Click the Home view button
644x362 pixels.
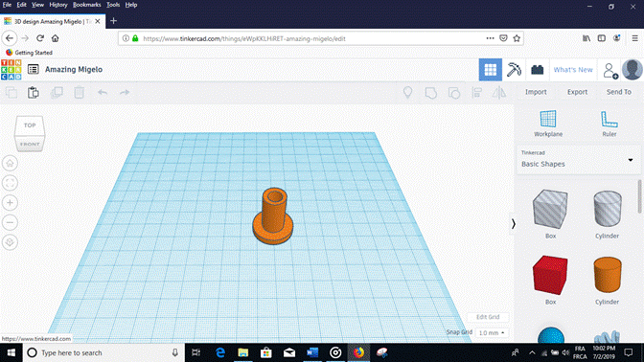(x=10, y=164)
